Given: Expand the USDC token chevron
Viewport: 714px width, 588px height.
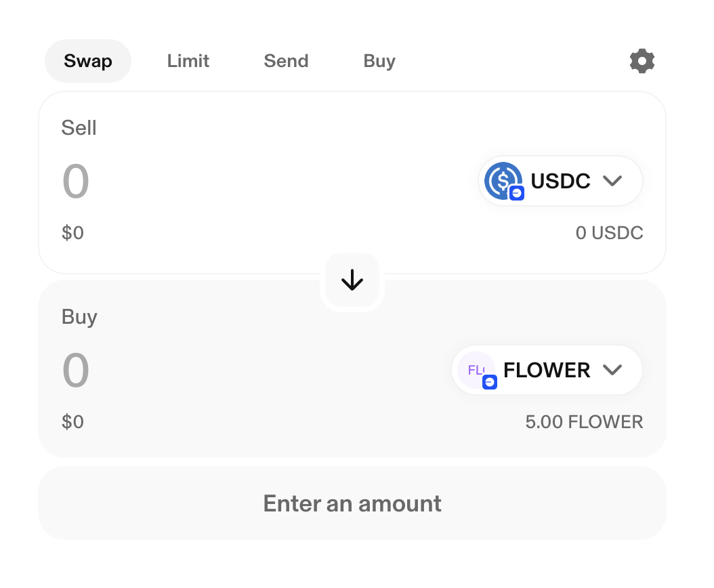Looking at the screenshot, I should point(612,181).
